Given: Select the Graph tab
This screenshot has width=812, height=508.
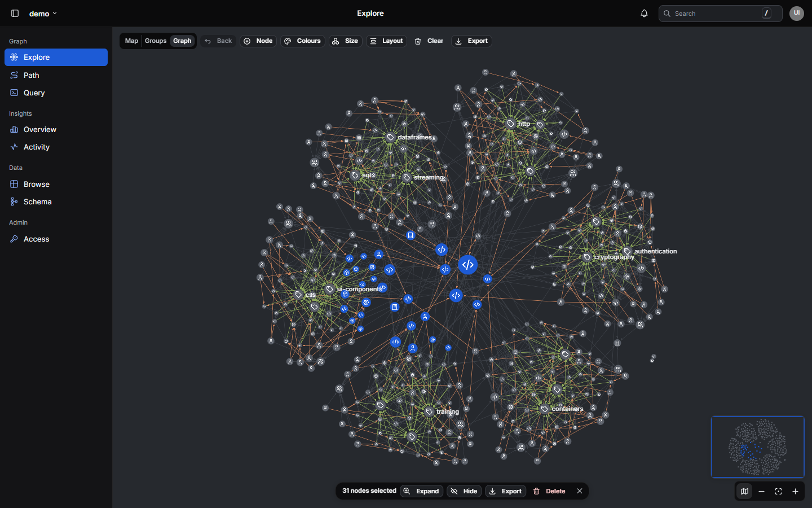Looking at the screenshot, I should 182,41.
